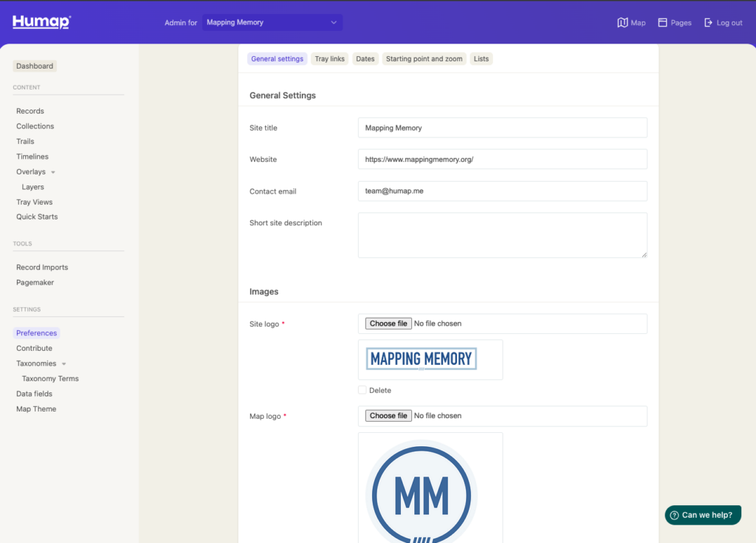Image resolution: width=756 pixels, height=543 pixels.
Task: Open the Map view icon
Action: pos(622,23)
